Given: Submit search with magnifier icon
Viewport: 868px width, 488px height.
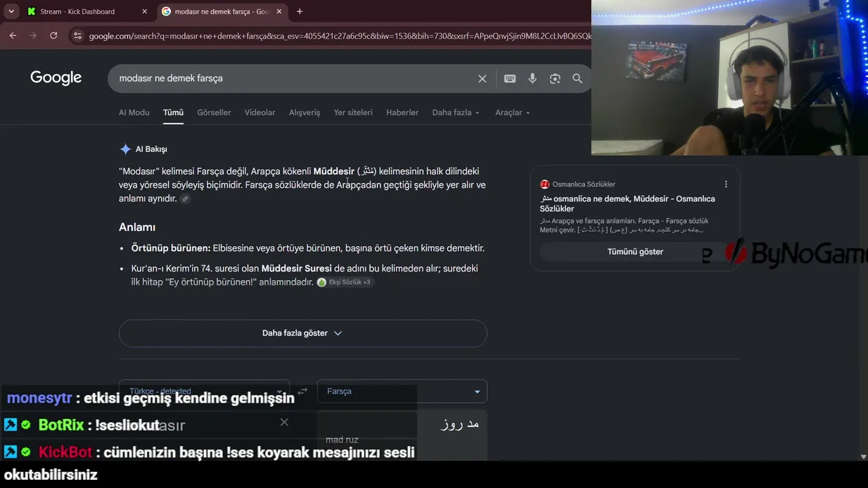Looking at the screenshot, I should click(577, 79).
